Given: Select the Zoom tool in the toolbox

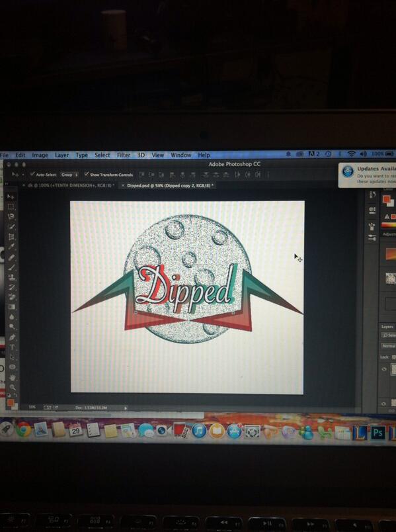Looking at the screenshot, I should pyautogui.click(x=13, y=387).
